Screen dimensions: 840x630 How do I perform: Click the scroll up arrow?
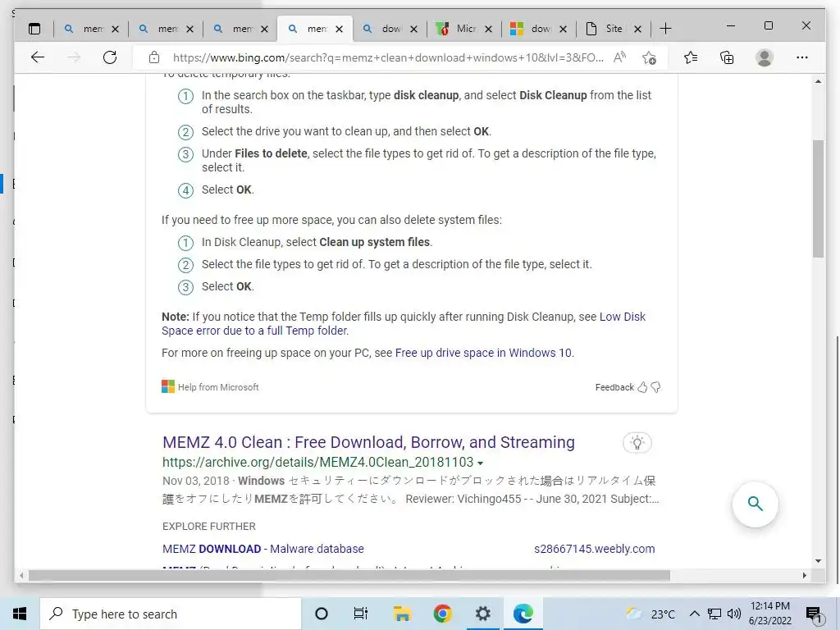click(x=818, y=81)
